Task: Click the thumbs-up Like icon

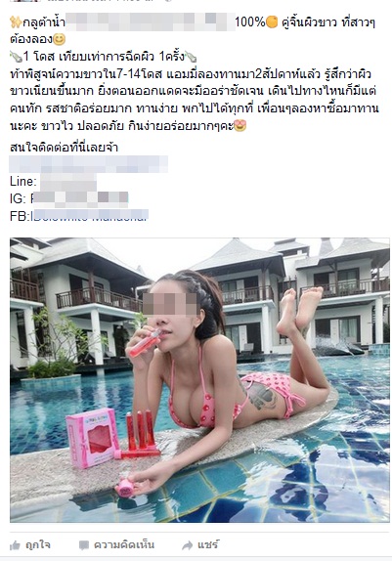Action: point(15,545)
